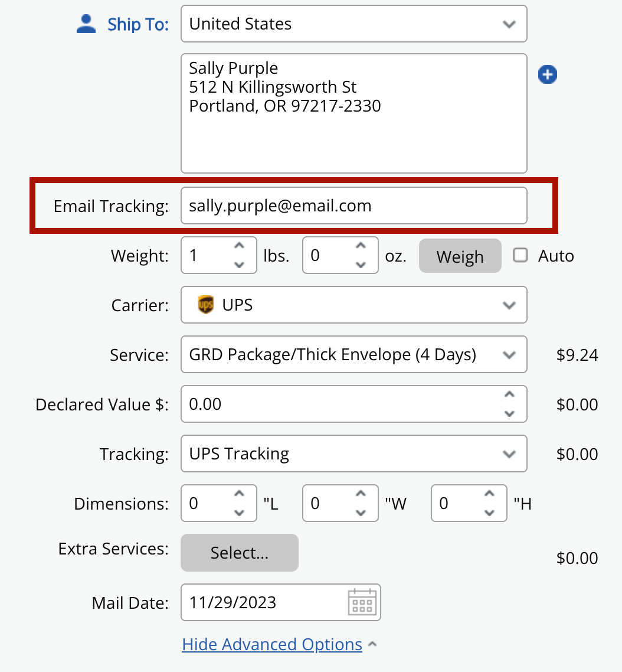Screen dimensions: 622x672
Task: Click the Extra Services Select button
Action: click(240, 553)
